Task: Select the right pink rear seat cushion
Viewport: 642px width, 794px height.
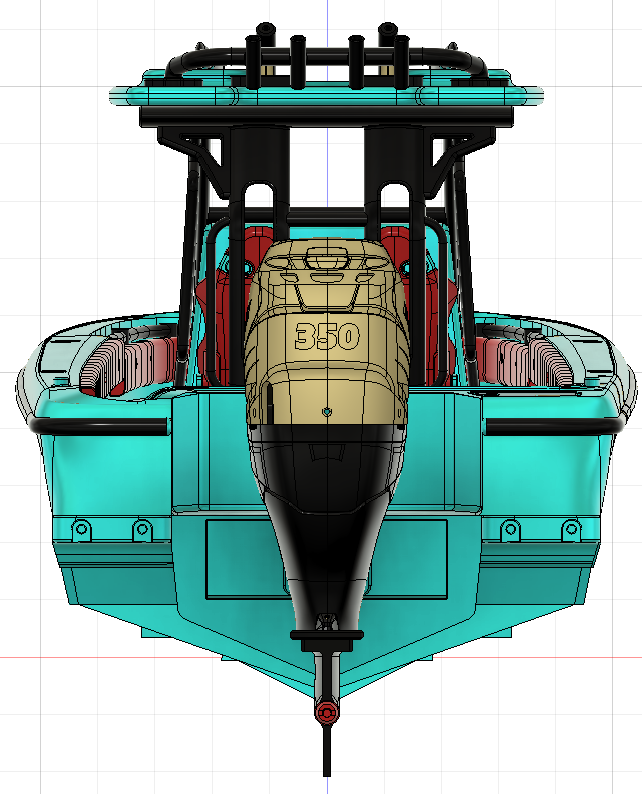Action: pyautogui.click(x=525, y=362)
